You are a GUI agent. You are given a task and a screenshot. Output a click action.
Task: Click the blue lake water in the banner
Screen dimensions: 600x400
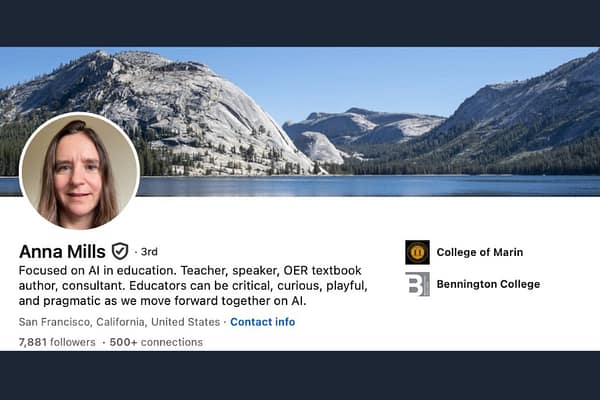[400, 186]
